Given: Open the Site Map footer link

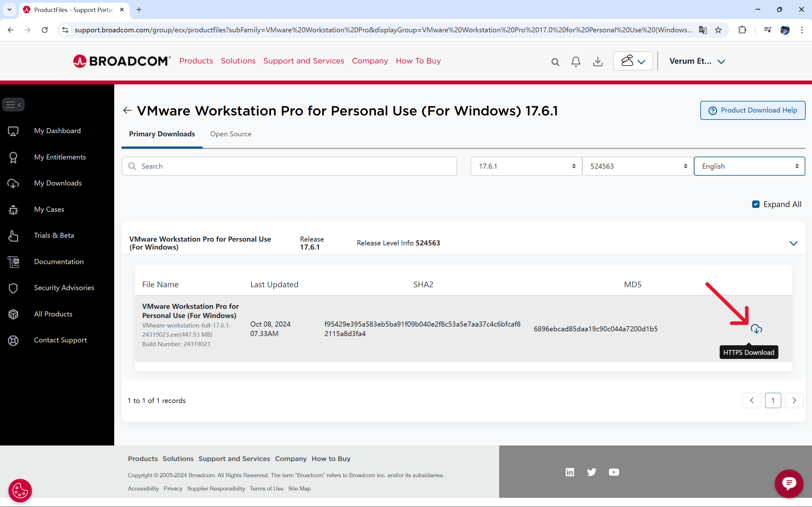Looking at the screenshot, I should click(299, 489).
